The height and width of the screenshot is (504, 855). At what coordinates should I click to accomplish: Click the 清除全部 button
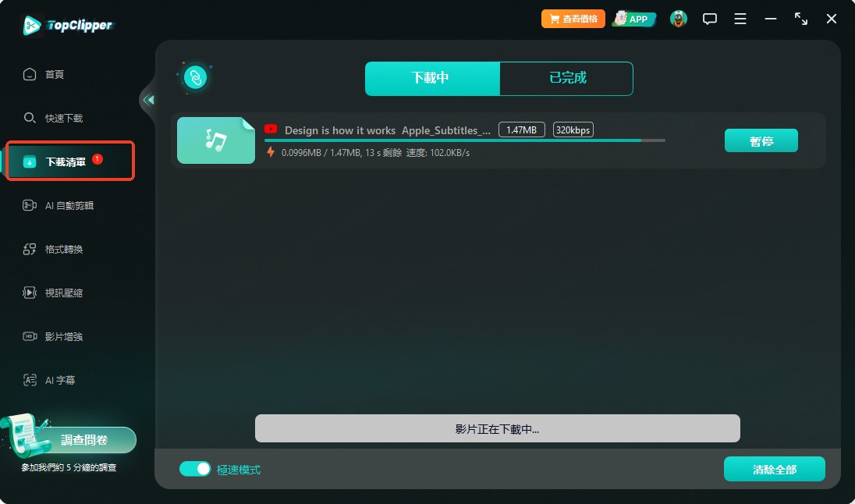coord(775,469)
